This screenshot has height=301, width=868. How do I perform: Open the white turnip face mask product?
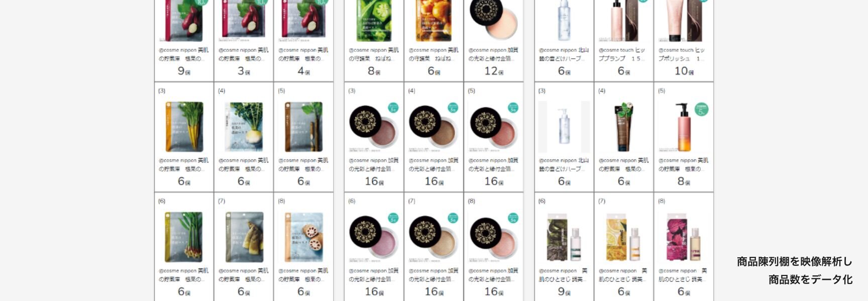coord(244,127)
